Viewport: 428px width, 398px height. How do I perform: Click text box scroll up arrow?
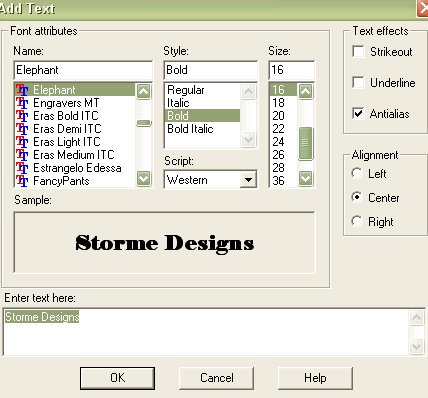click(x=417, y=318)
